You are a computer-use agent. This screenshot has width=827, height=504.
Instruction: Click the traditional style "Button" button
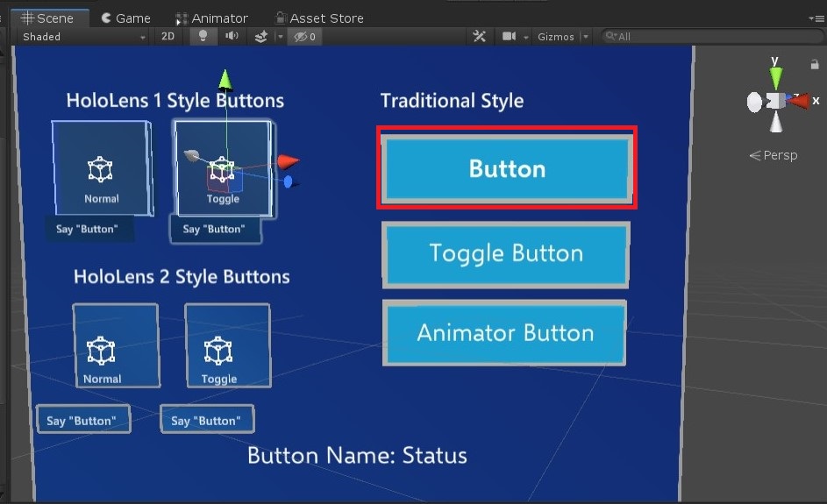click(x=506, y=168)
